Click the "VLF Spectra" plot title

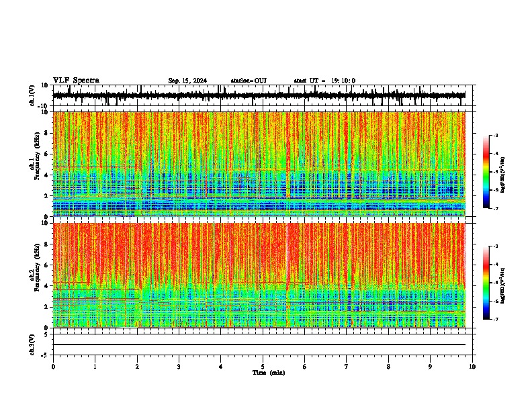[76, 81]
